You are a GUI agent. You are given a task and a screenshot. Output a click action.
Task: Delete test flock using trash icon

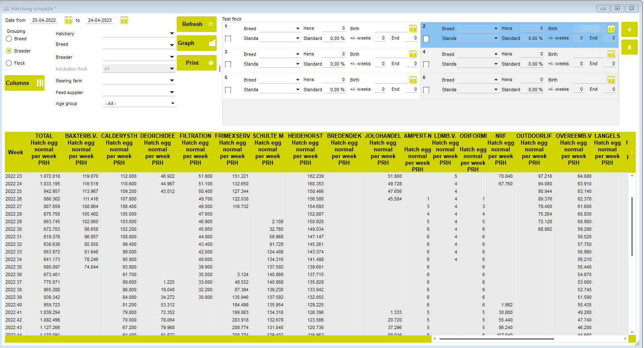click(629, 47)
